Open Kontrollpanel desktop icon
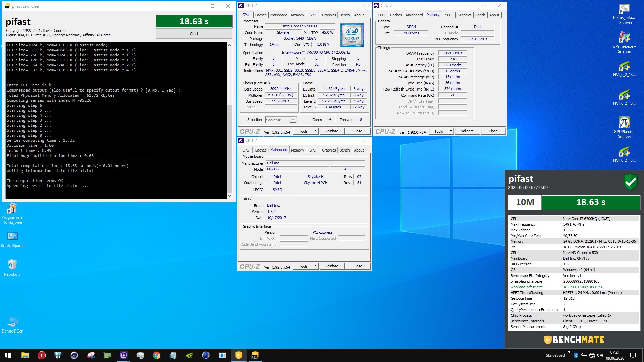644x362 pixels. 12,240
